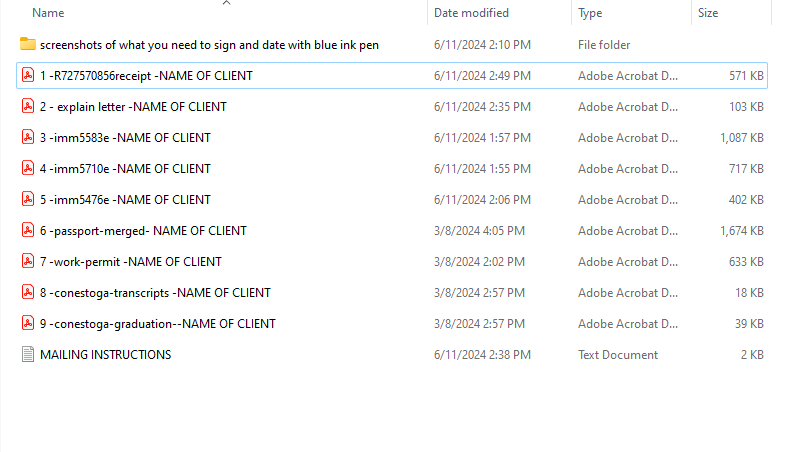
Task: Click sort direction arrow above Name column
Action: 226,3
